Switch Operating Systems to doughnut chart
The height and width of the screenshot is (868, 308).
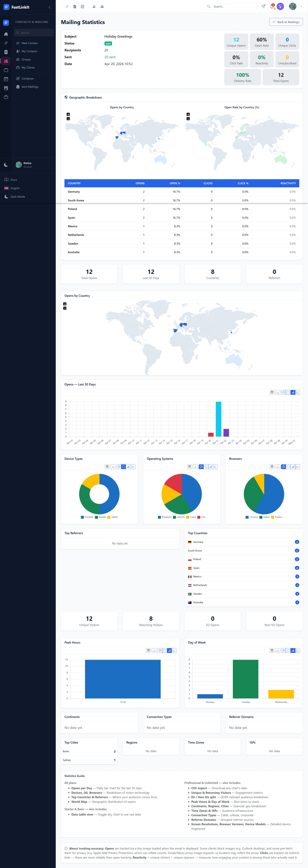(206, 467)
